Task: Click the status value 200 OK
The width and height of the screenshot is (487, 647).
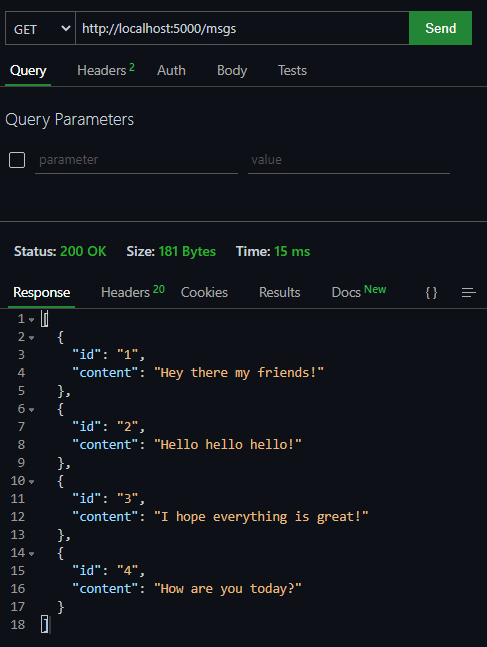Action: click(x=83, y=251)
